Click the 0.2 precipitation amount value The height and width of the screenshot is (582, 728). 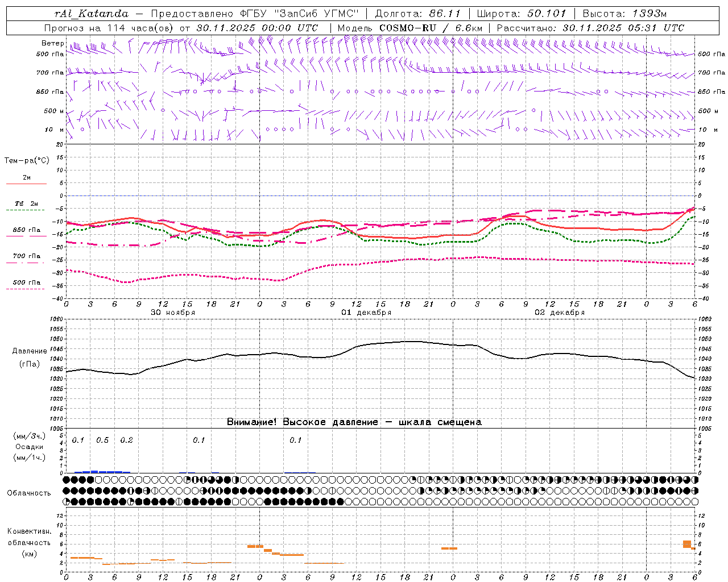[126, 440]
